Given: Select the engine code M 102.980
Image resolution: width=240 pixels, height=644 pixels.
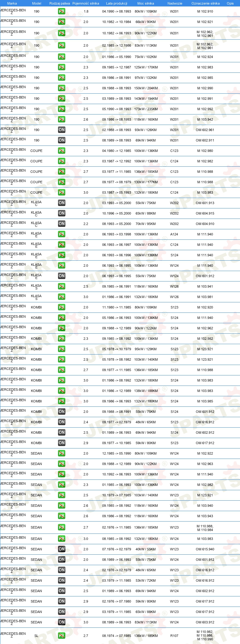Looking at the screenshot, I should tap(205, 151).
